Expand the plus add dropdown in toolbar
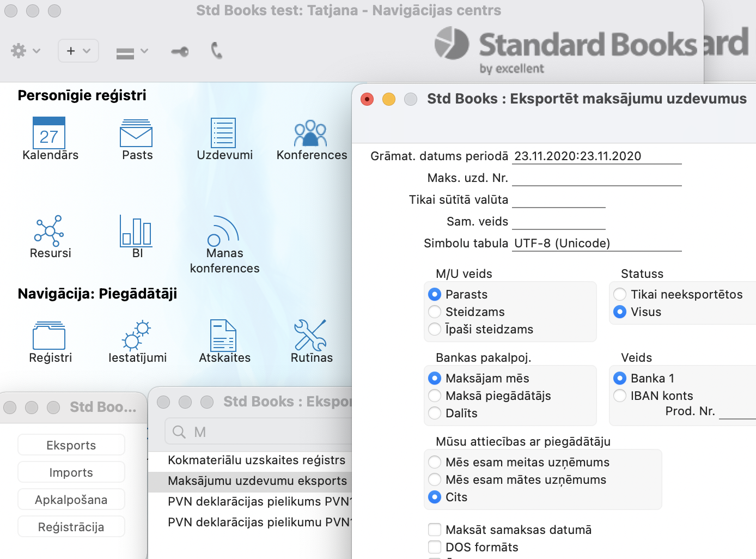 coord(78,51)
